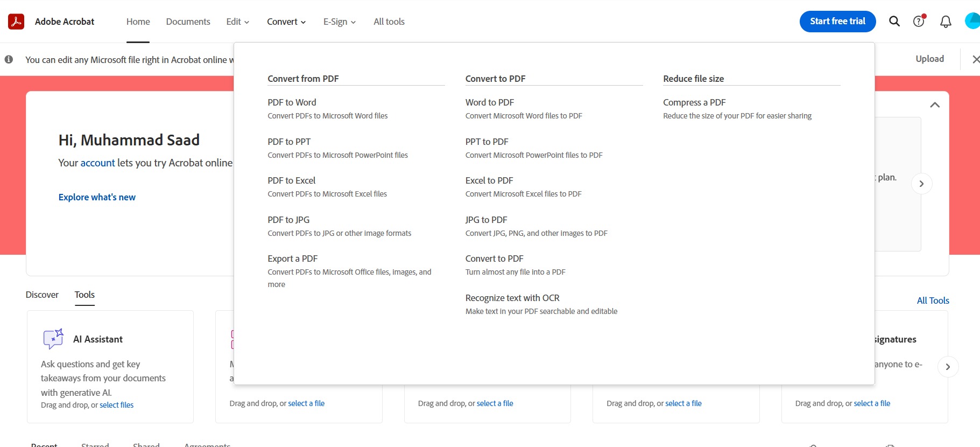Click the Upload button
This screenshot has width=980, height=447.
pos(929,59)
